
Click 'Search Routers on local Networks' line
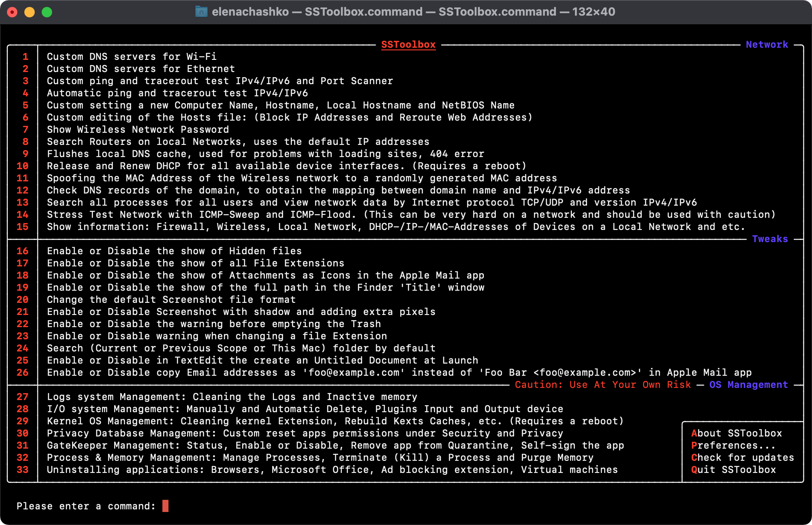point(238,142)
